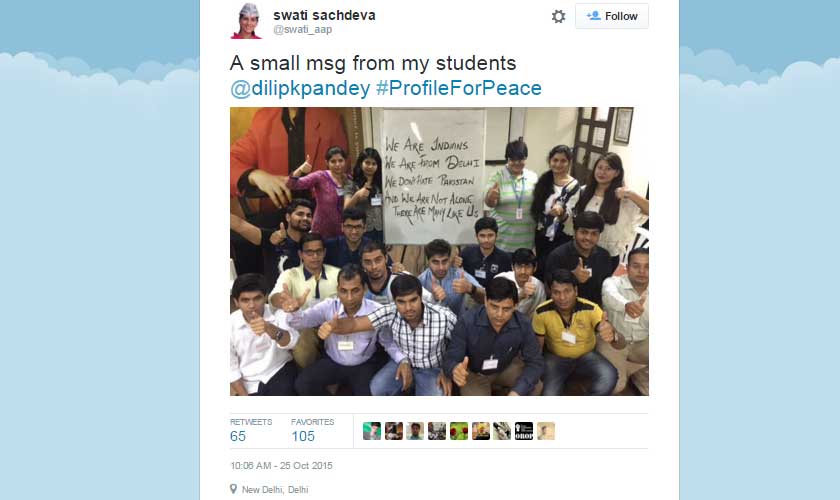Open the flower avatar in retweeters
This screenshot has width=840, height=500.
click(459, 431)
